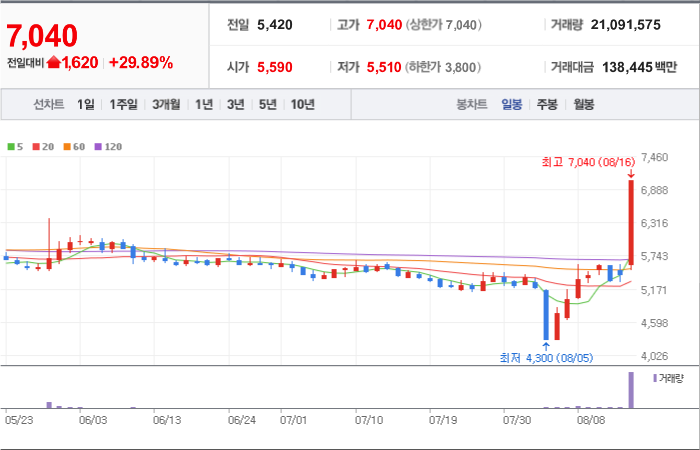Click the tallest purple volume bar
The width and height of the screenshot is (700, 450).
click(x=631, y=390)
